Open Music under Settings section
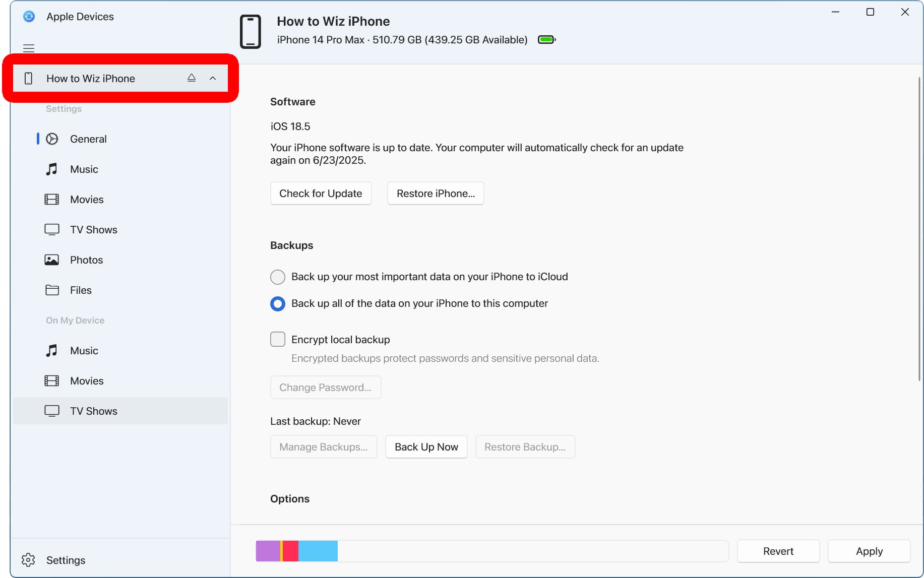924x578 pixels. point(84,169)
